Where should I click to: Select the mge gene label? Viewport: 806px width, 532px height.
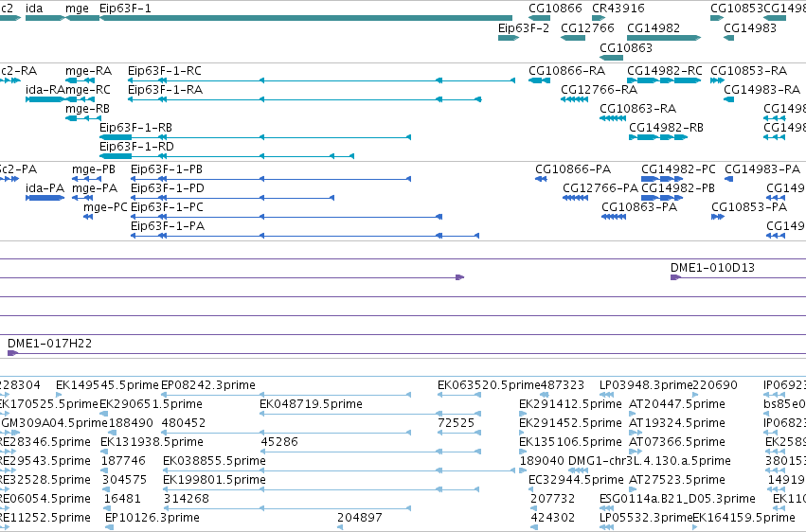tap(77, 9)
